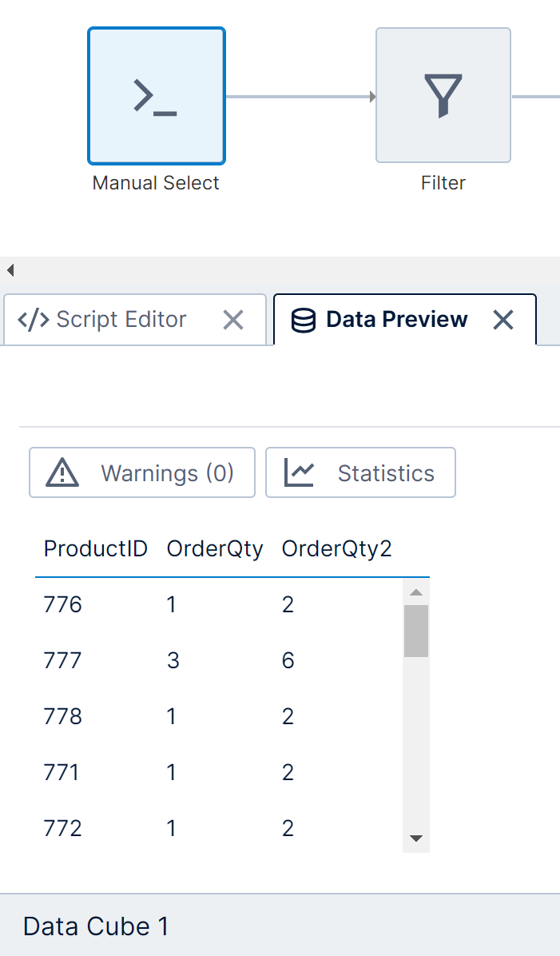Select the Filter transform node

pos(443,96)
